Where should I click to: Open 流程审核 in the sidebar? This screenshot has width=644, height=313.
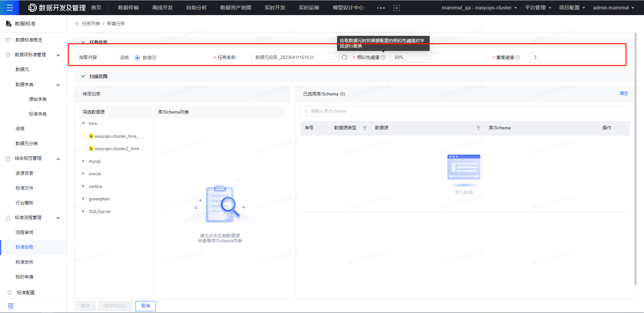click(x=24, y=232)
